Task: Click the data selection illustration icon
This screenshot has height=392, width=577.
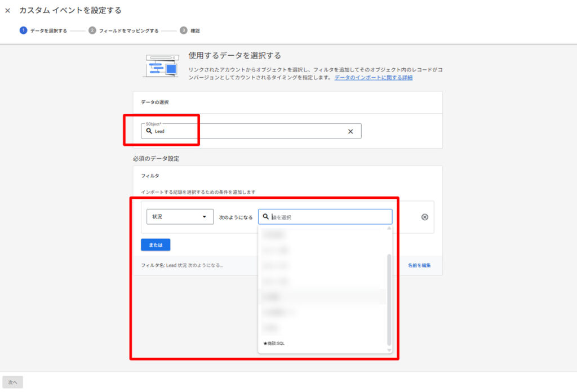Action: [162, 66]
